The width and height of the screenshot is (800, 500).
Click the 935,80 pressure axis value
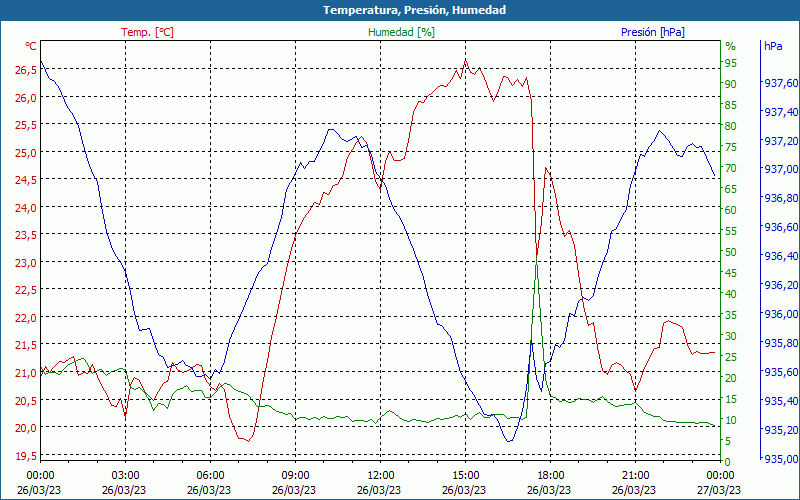point(780,342)
